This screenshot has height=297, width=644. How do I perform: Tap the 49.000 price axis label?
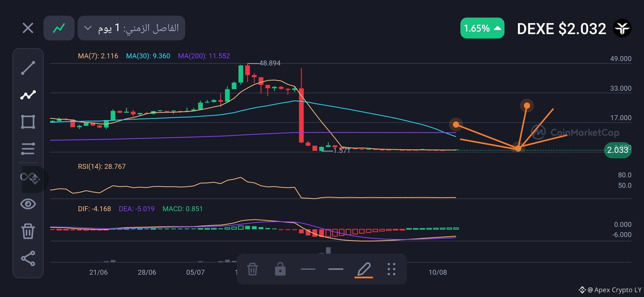click(621, 59)
